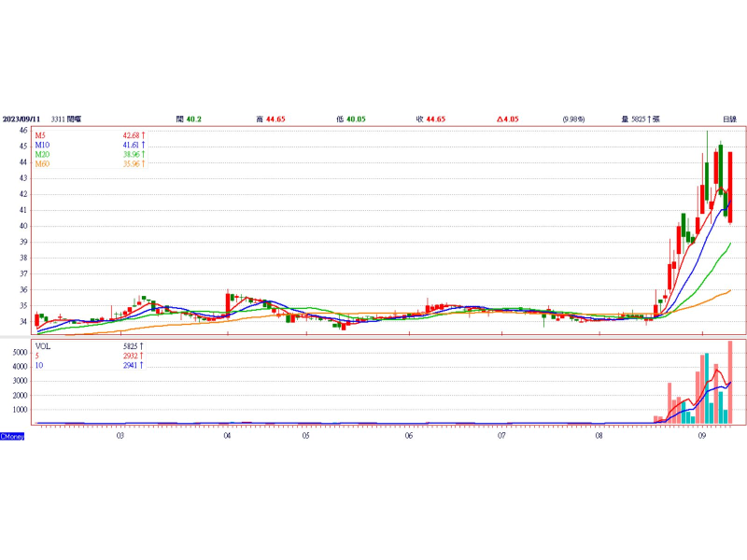
Task: Click the 日線 chart period label
Action: pyautogui.click(x=729, y=119)
